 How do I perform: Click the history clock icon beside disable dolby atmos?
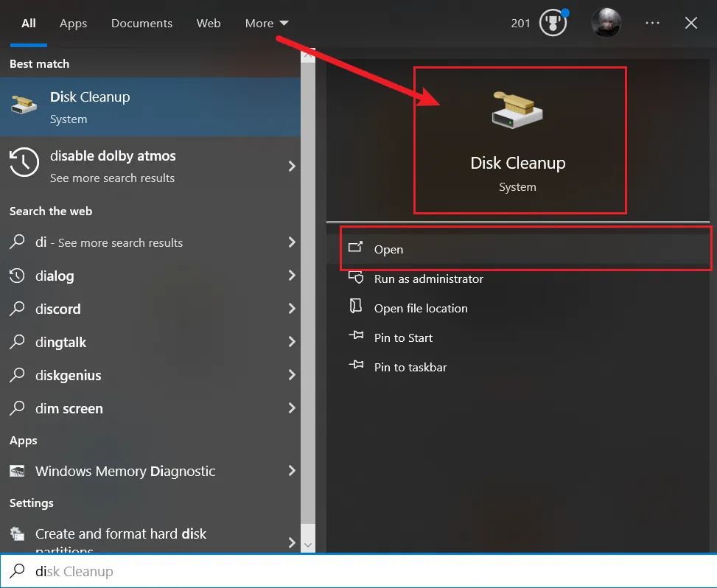coord(24,162)
